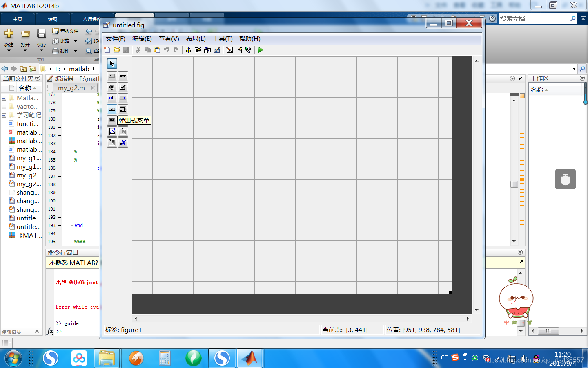Run the GUI using the green play icon

(261, 50)
